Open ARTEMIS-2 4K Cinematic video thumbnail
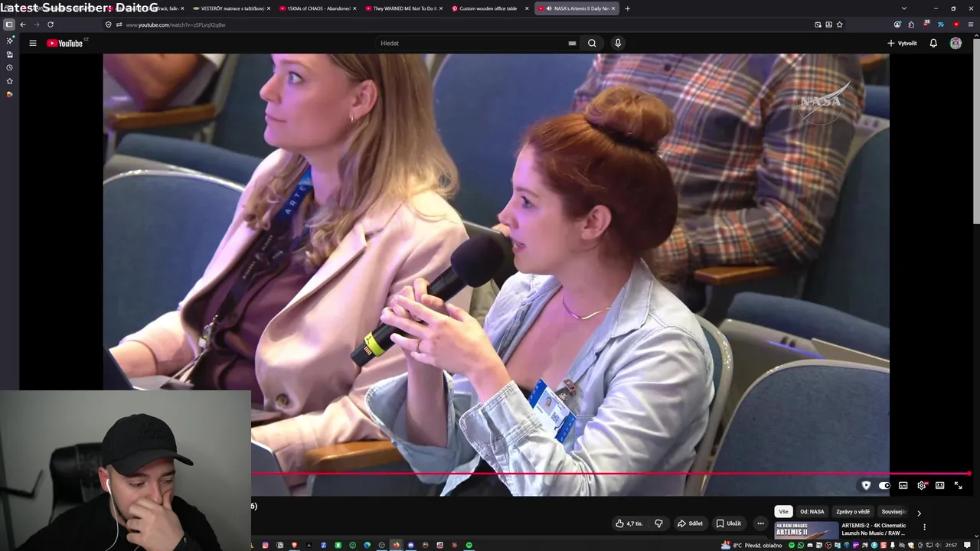 pos(806,530)
